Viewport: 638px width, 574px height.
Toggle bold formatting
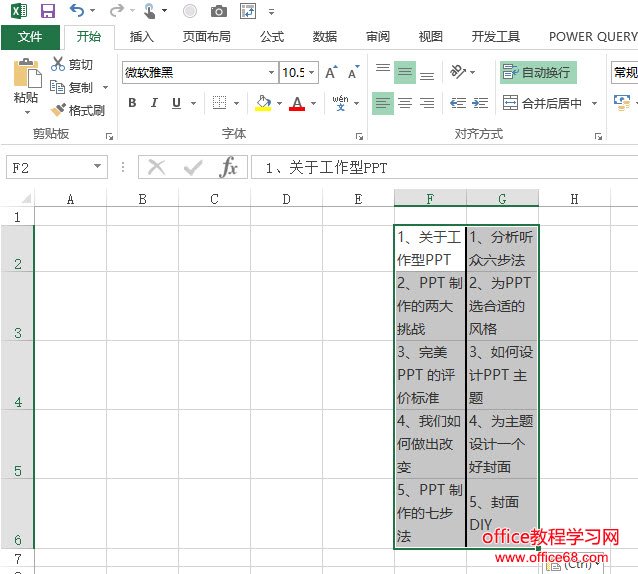[x=132, y=103]
